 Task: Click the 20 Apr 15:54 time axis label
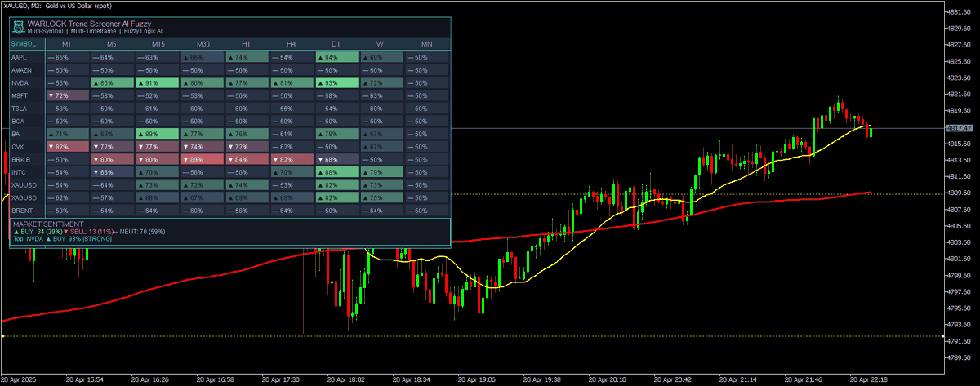coord(83,379)
